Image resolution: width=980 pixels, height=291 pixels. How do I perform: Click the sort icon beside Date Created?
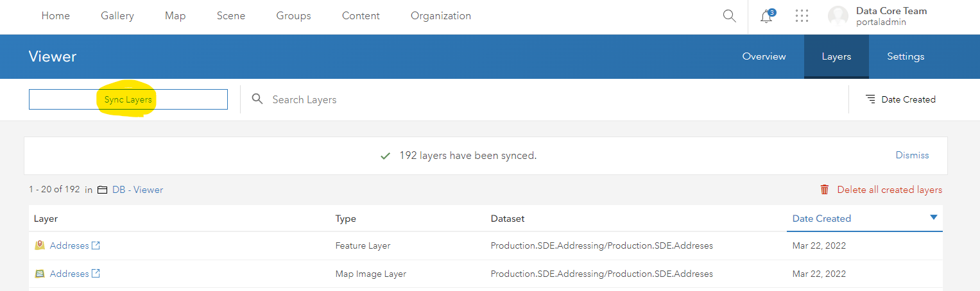[870, 99]
